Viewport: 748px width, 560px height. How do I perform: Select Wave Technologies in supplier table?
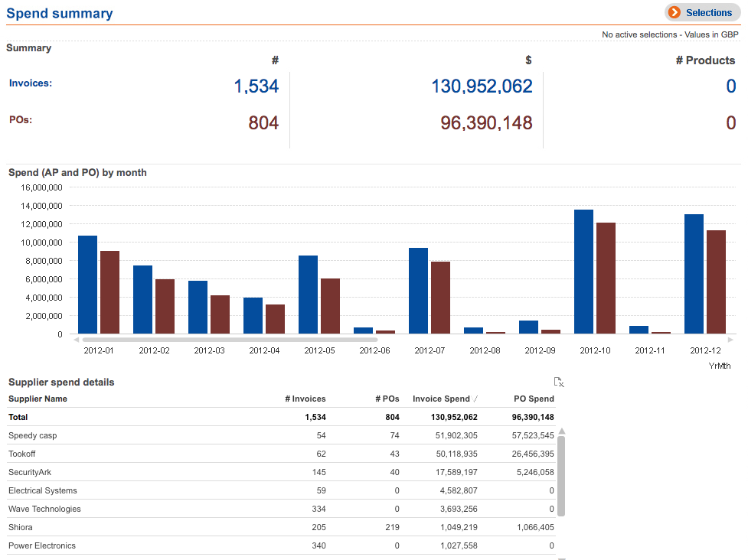[x=44, y=509]
